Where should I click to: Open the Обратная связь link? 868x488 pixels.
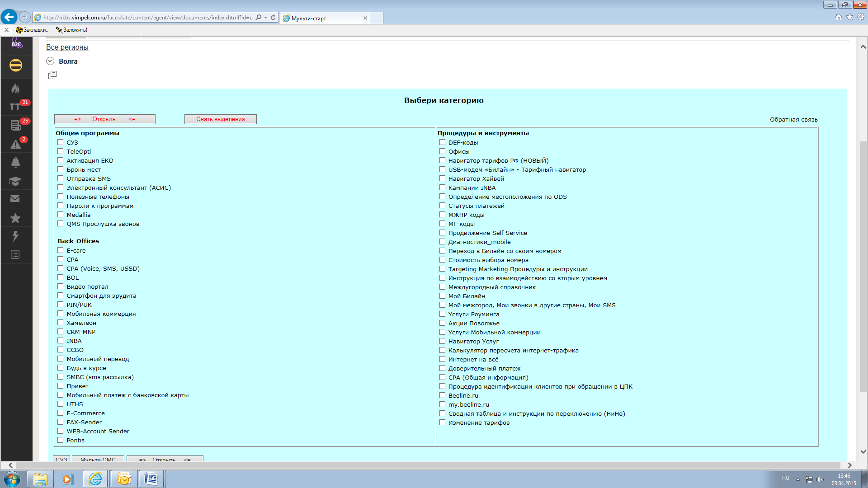(x=794, y=120)
